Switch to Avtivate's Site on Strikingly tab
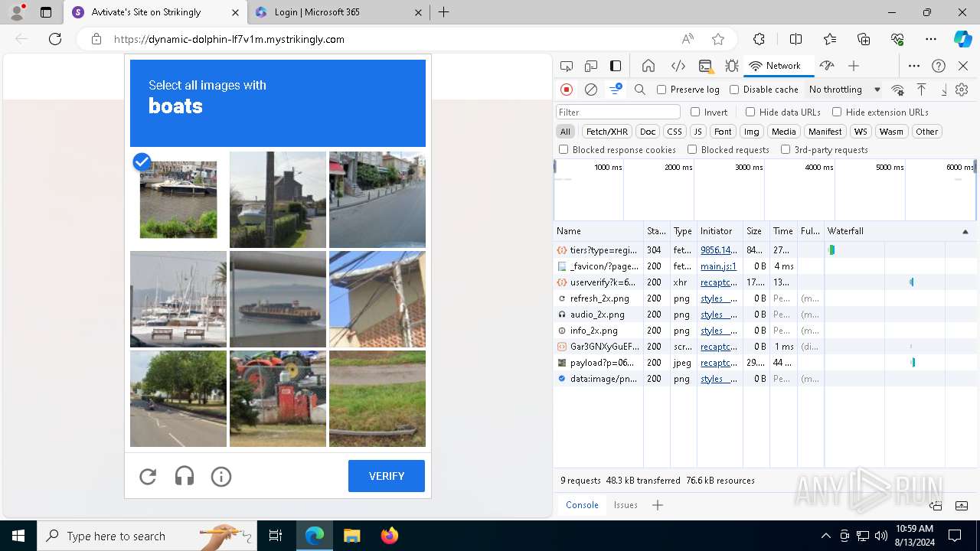The height and width of the screenshot is (551, 980). tap(155, 12)
